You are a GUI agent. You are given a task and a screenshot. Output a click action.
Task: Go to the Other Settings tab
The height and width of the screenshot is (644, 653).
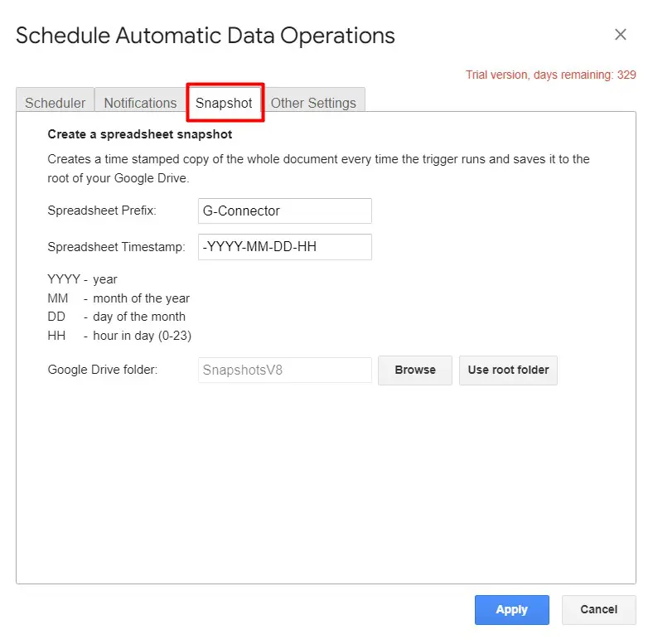pyautogui.click(x=313, y=103)
